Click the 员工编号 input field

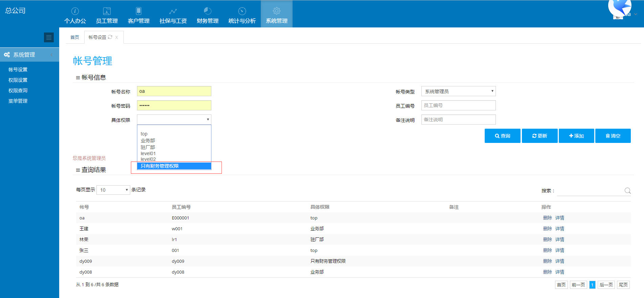pyautogui.click(x=458, y=105)
